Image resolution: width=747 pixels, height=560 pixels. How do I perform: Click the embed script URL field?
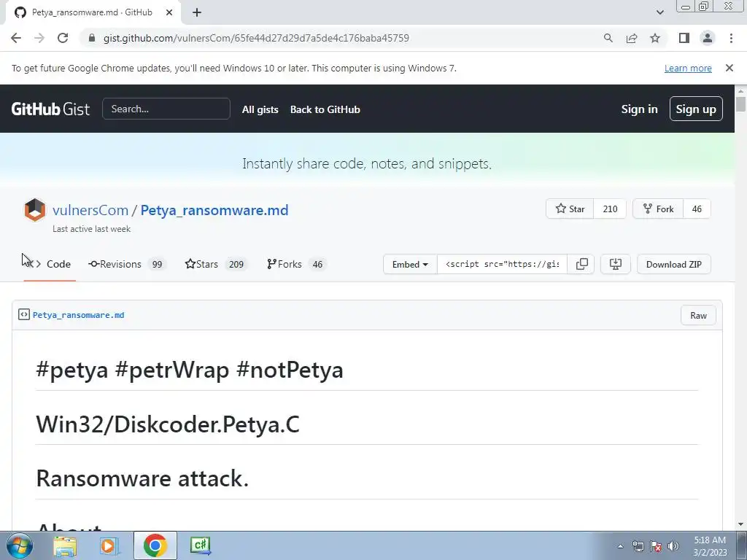502,264
